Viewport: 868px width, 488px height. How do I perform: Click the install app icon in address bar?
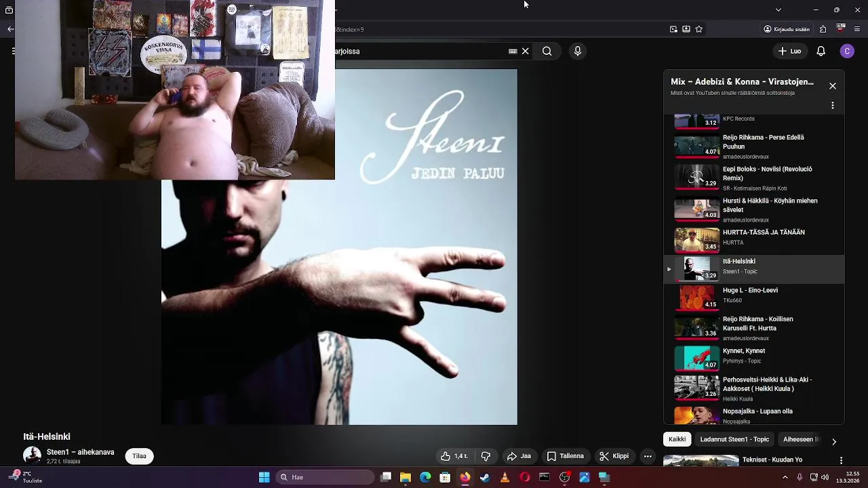(686, 29)
